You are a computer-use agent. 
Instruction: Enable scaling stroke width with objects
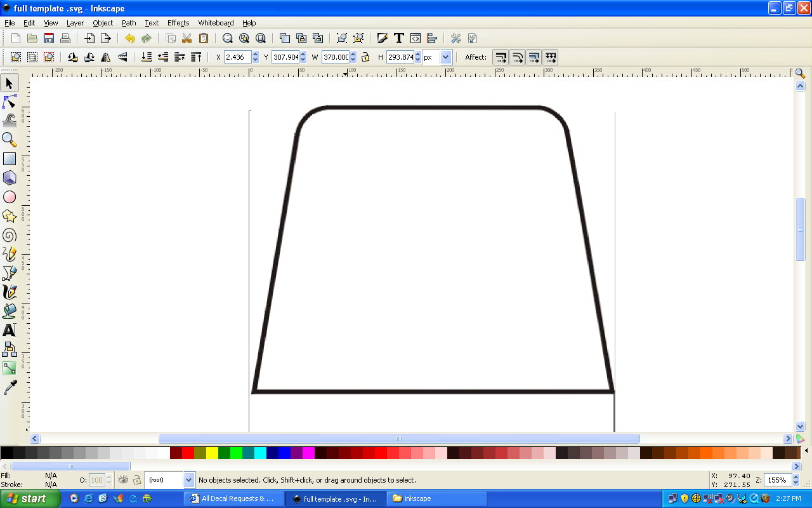(501, 57)
